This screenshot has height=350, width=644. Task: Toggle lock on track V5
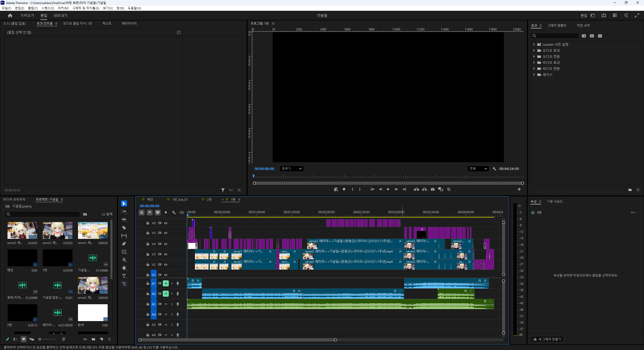(148, 233)
